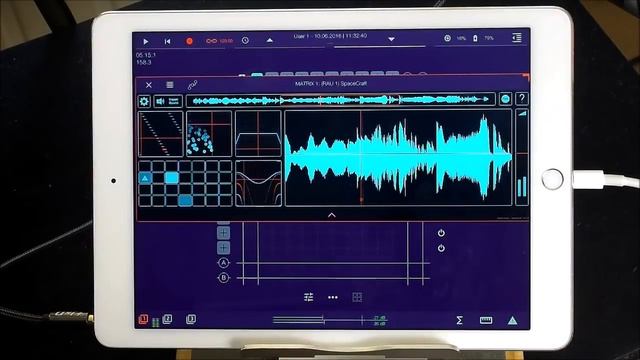
Task: Expand the down triangle next to preset name
Action: pyautogui.click(x=391, y=39)
